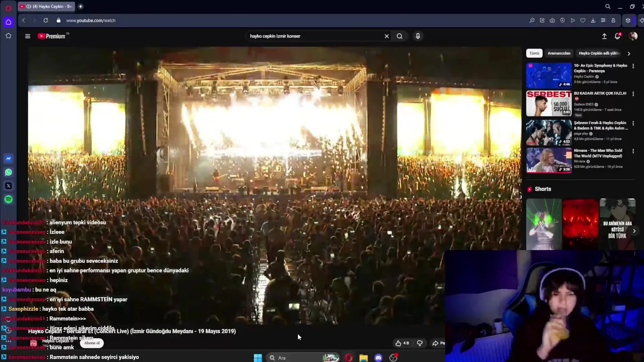
Task: Open options for Nirvana video
Action: 633,151
